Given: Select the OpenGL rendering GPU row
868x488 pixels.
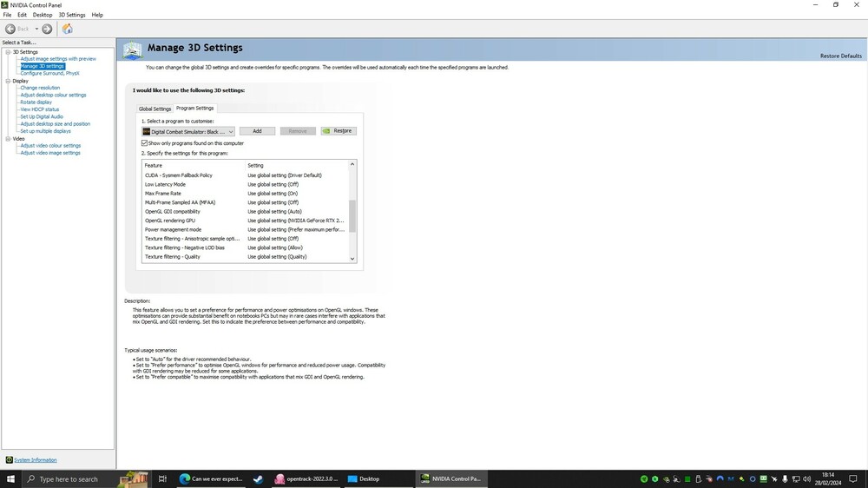Looking at the screenshot, I should pos(246,221).
